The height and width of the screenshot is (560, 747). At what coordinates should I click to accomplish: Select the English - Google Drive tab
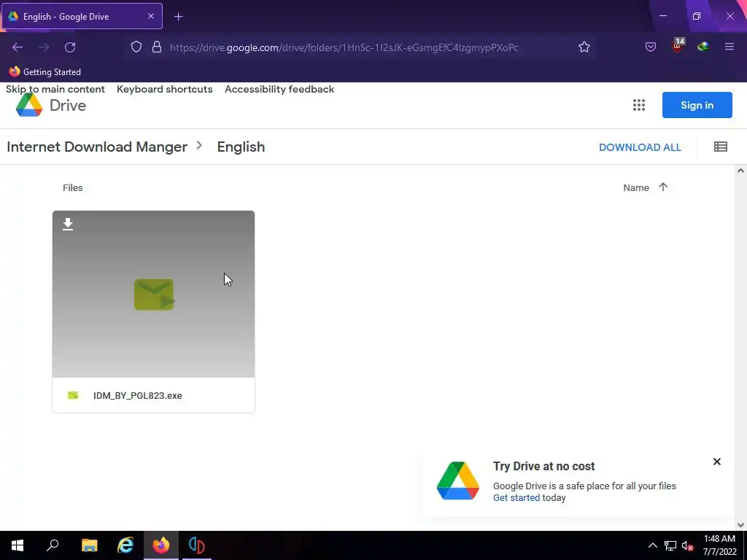(82, 16)
